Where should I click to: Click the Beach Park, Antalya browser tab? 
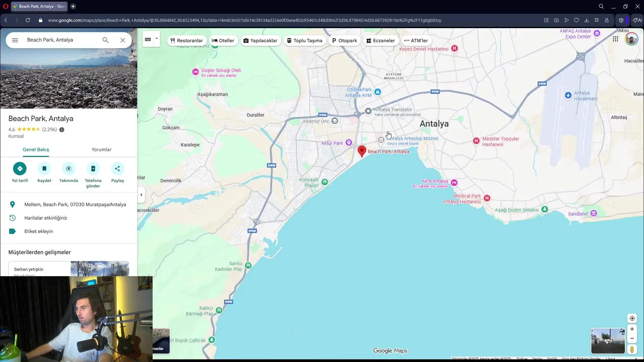click(x=40, y=7)
